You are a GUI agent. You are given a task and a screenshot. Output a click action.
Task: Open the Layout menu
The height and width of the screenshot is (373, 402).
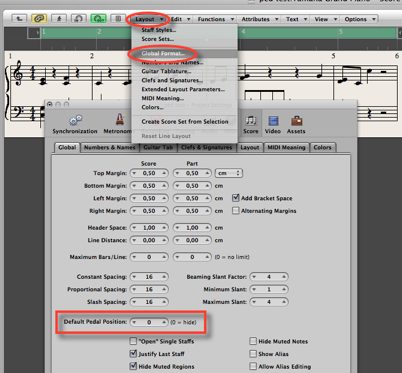coord(149,19)
